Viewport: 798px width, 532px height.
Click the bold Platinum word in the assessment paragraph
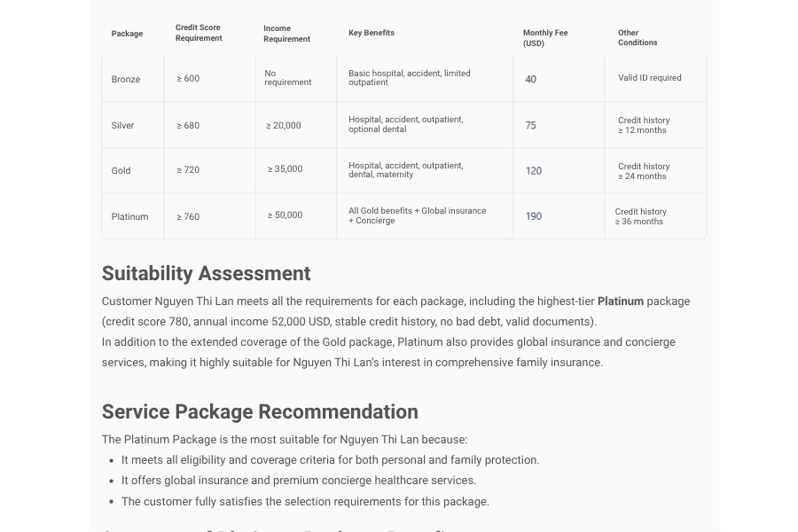click(x=621, y=301)
